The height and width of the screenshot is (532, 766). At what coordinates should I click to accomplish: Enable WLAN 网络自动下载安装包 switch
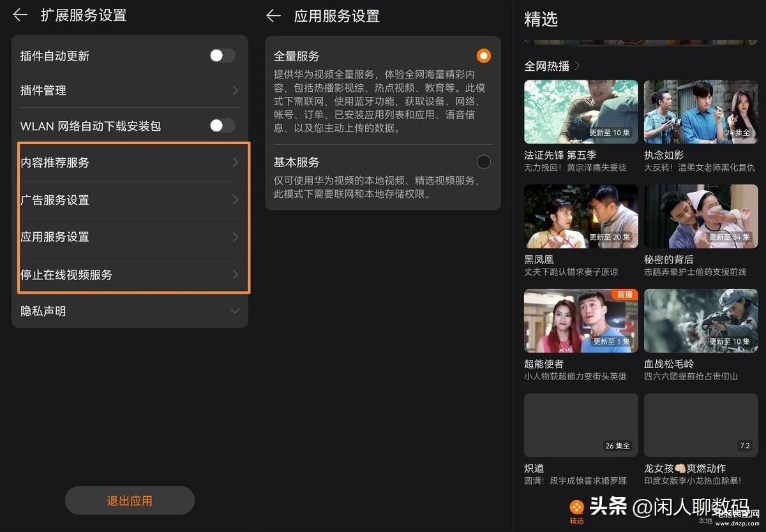(x=222, y=126)
